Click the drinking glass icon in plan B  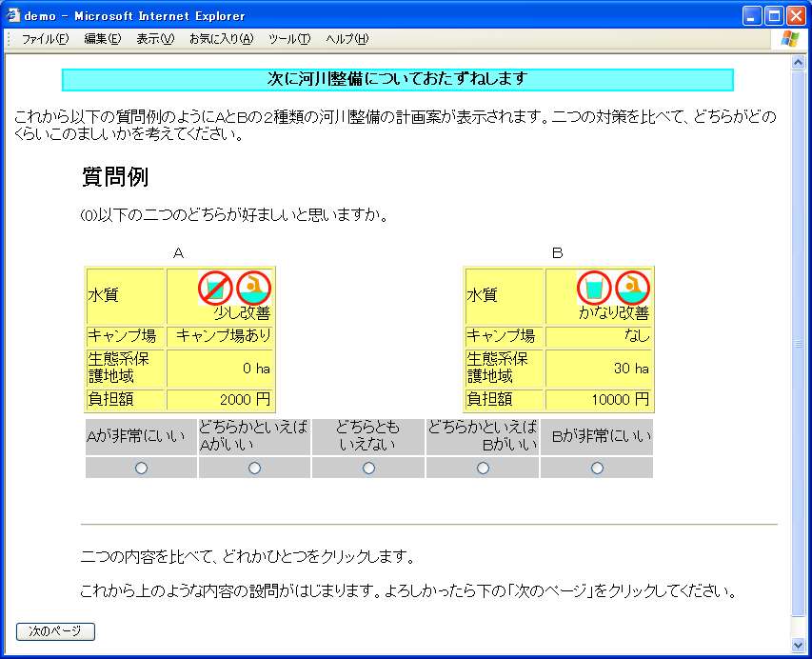pyautogui.click(x=594, y=287)
